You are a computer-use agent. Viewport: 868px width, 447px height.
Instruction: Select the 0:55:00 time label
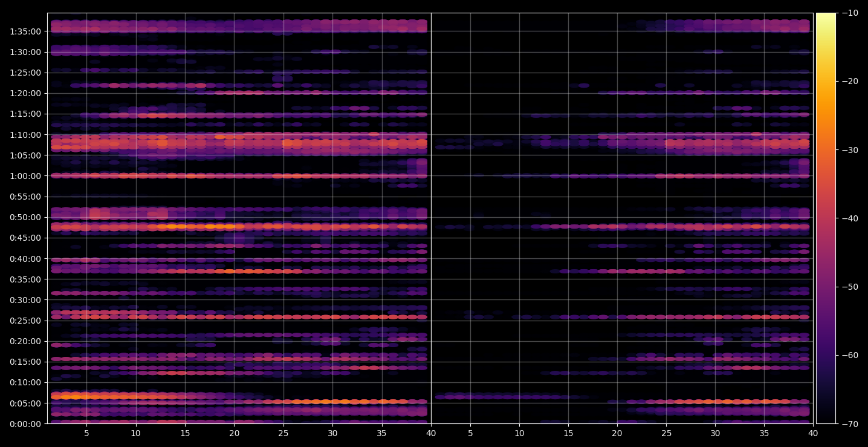pos(25,197)
